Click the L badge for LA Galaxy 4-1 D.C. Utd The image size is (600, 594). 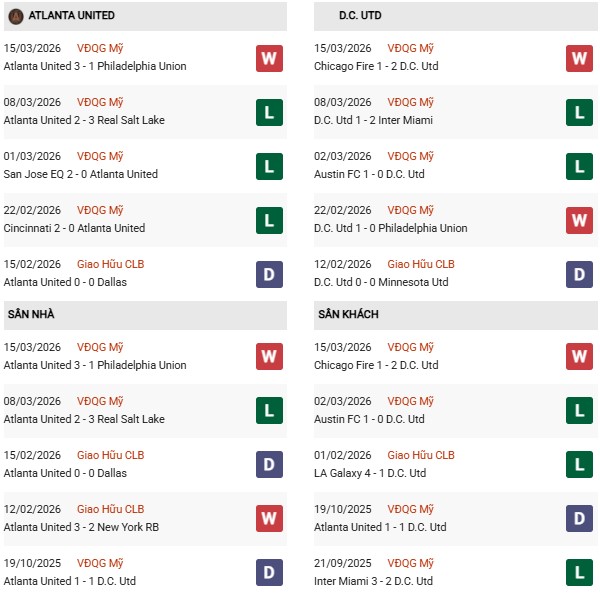pos(579,465)
